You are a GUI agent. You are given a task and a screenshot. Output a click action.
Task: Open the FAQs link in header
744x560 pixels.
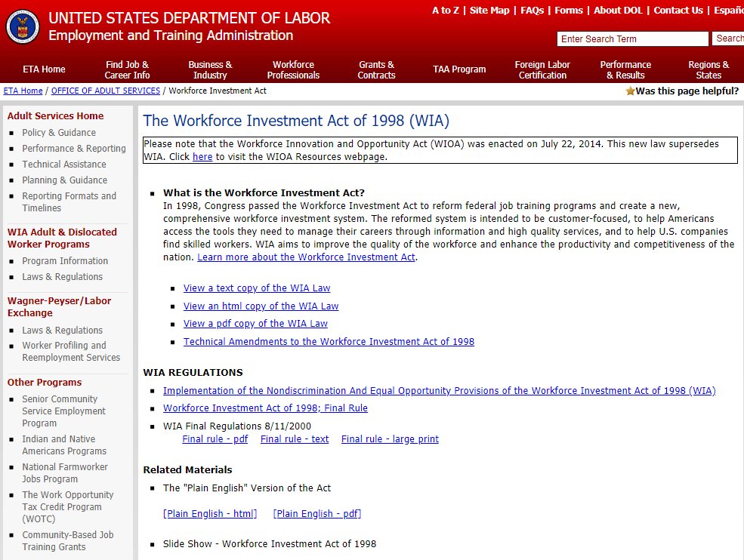[532, 11]
